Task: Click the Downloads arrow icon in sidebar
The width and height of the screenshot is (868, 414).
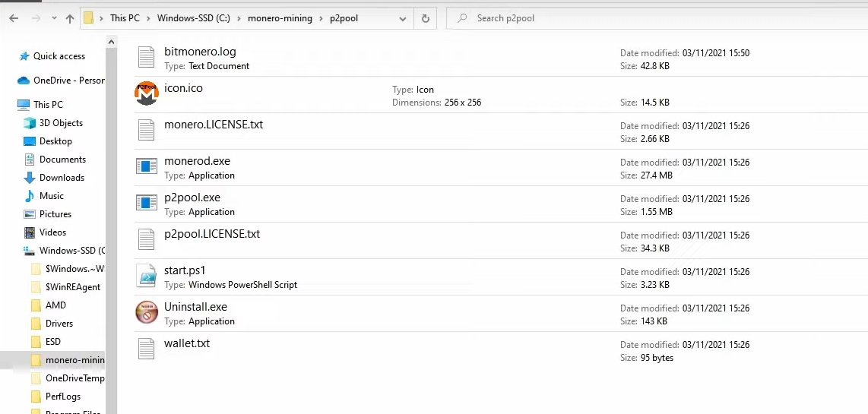Action: pos(30,178)
